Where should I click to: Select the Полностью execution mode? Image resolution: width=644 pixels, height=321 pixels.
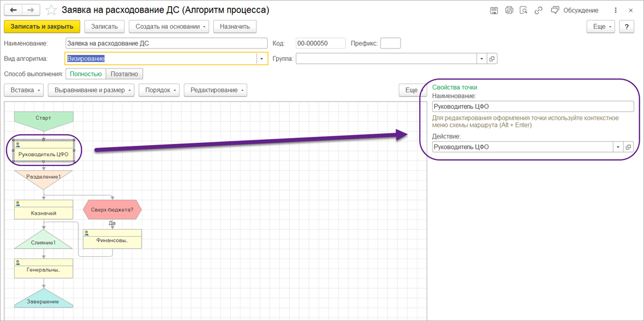coord(86,74)
